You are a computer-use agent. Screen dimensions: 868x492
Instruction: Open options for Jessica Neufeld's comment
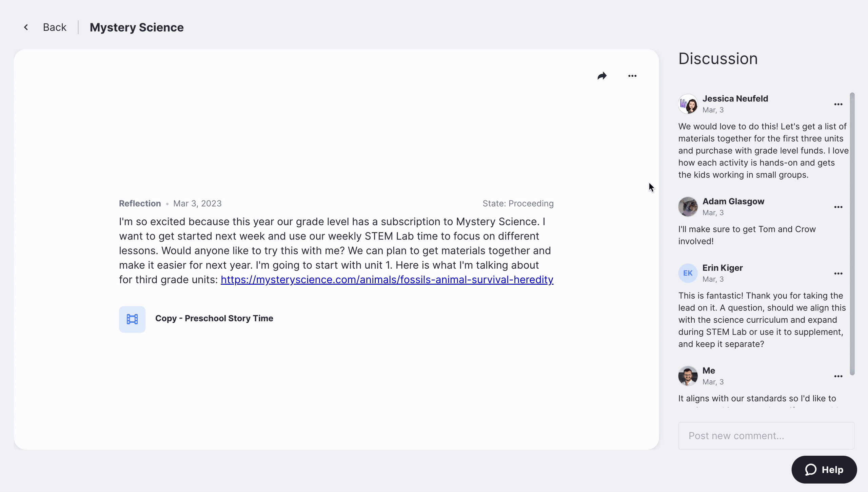click(838, 104)
